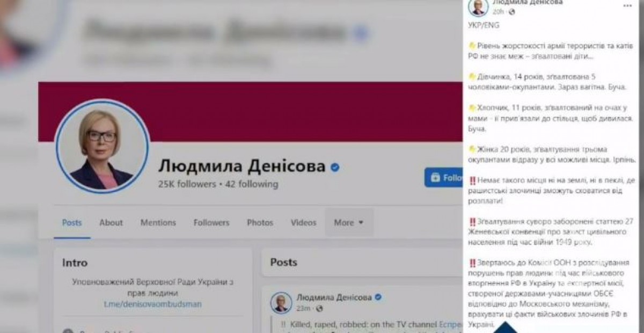
Task: Click the small avatar on the feed post
Action: pyautogui.click(x=281, y=302)
